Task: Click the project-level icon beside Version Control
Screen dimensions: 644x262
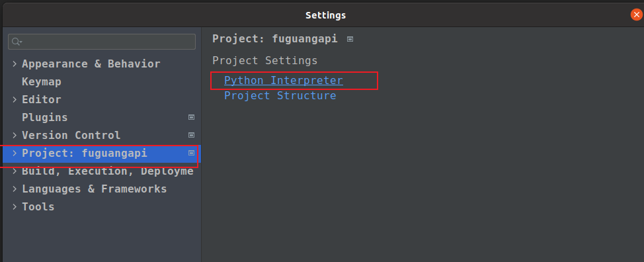Action: tap(191, 135)
